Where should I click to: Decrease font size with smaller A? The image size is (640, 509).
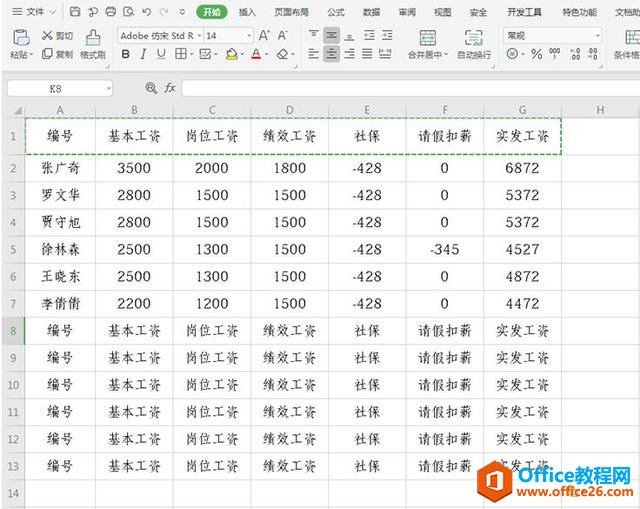coord(282,36)
